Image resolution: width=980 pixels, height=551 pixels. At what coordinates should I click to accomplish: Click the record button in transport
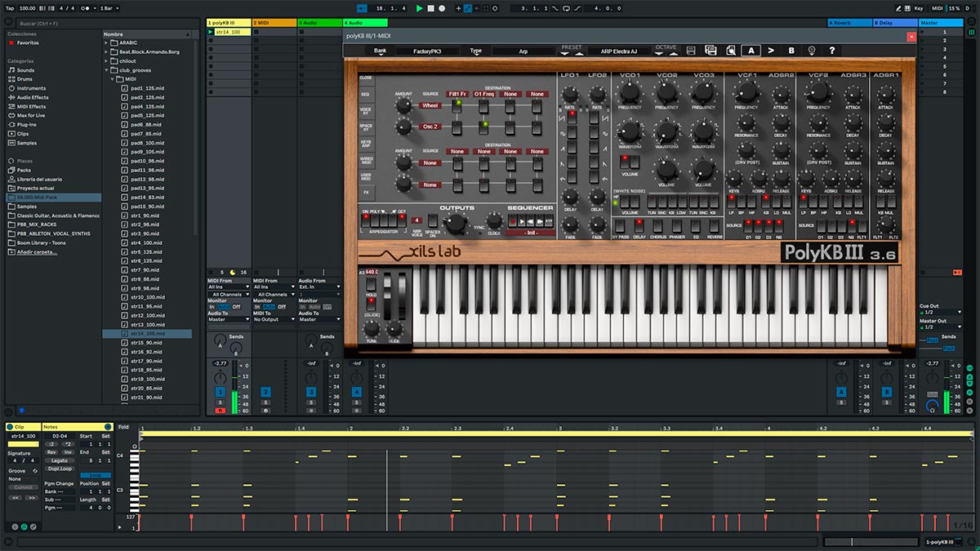pos(442,8)
